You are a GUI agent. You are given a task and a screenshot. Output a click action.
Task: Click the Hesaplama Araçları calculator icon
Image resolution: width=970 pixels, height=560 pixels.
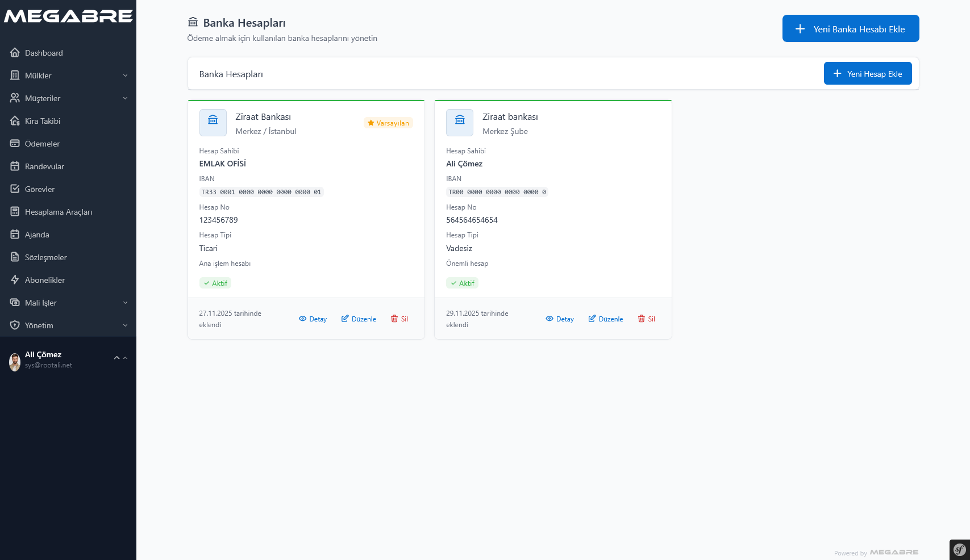pyautogui.click(x=15, y=212)
